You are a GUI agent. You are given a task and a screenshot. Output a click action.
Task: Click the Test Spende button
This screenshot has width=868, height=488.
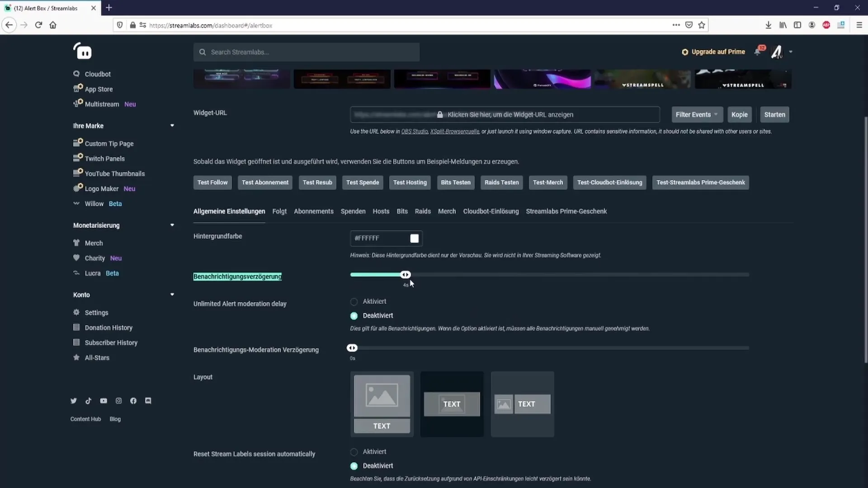coord(363,183)
